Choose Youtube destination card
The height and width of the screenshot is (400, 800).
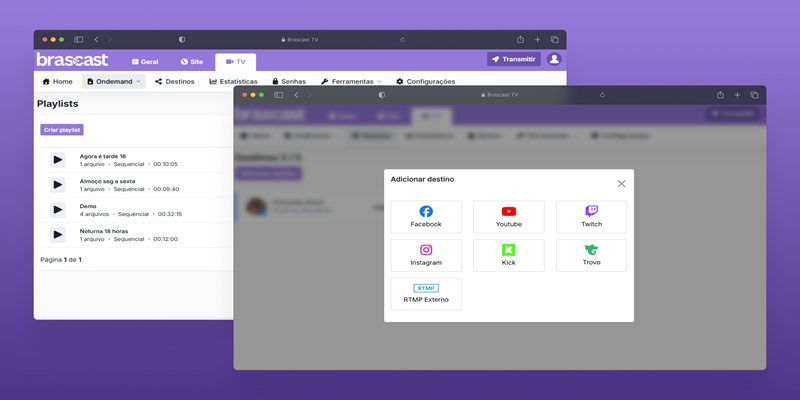pos(509,217)
